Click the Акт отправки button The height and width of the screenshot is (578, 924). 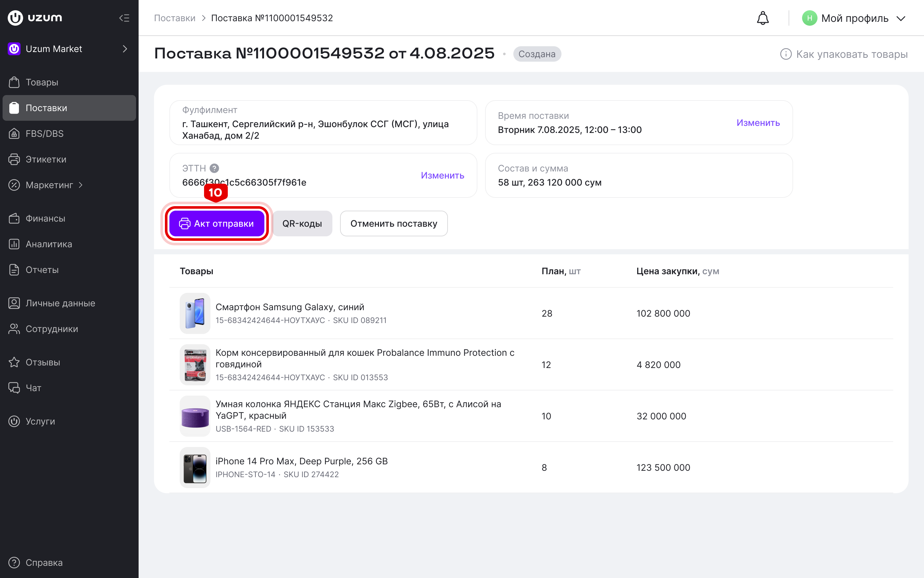pyautogui.click(x=217, y=223)
